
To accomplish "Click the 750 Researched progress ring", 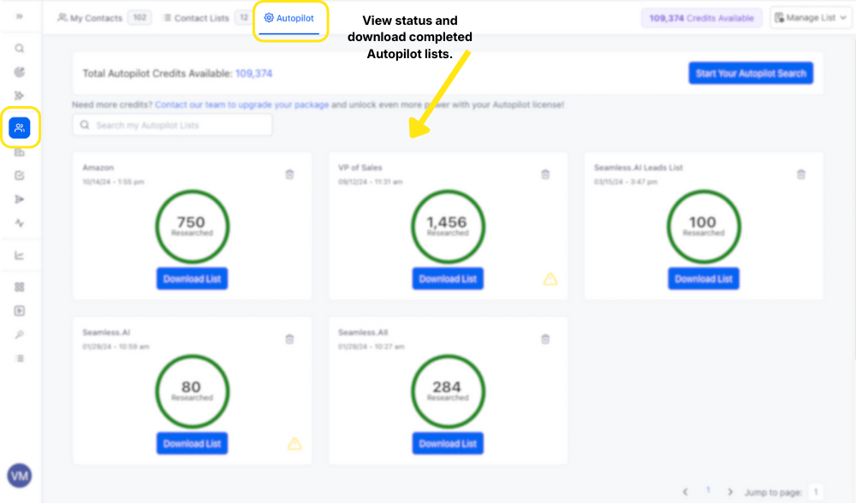I will click(192, 227).
